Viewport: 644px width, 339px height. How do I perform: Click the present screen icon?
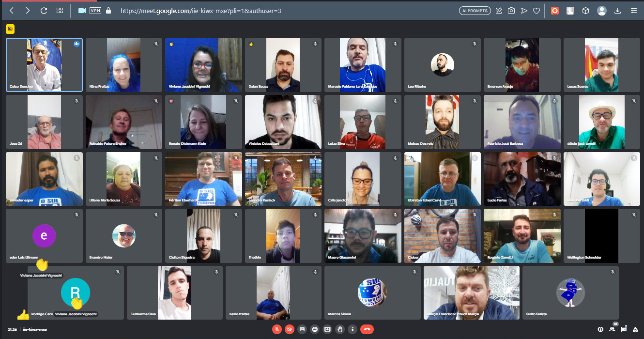click(327, 329)
